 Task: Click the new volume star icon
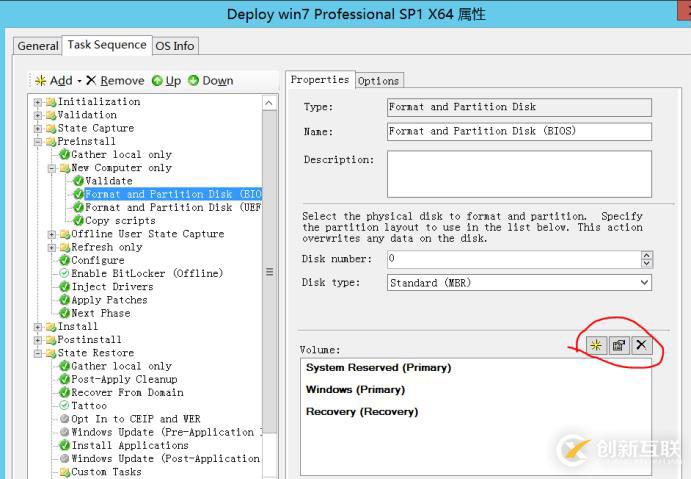point(596,345)
